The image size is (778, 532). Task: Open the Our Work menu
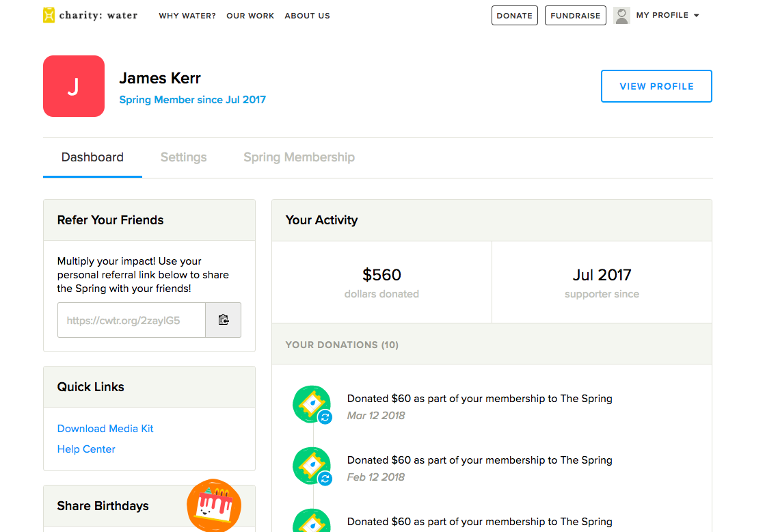tap(250, 16)
